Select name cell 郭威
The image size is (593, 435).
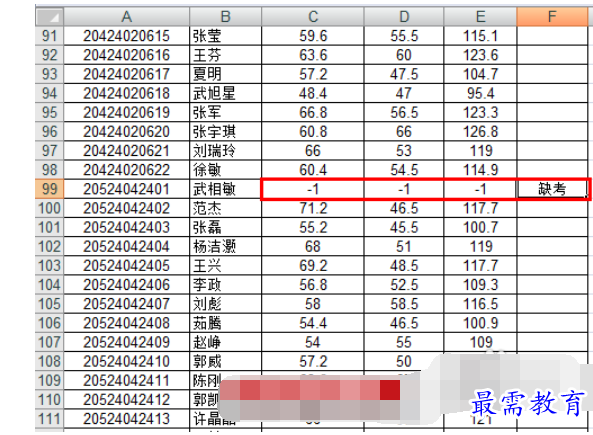(225, 361)
